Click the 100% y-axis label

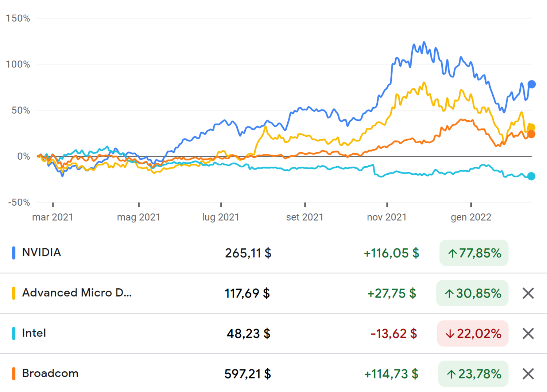tap(18, 64)
